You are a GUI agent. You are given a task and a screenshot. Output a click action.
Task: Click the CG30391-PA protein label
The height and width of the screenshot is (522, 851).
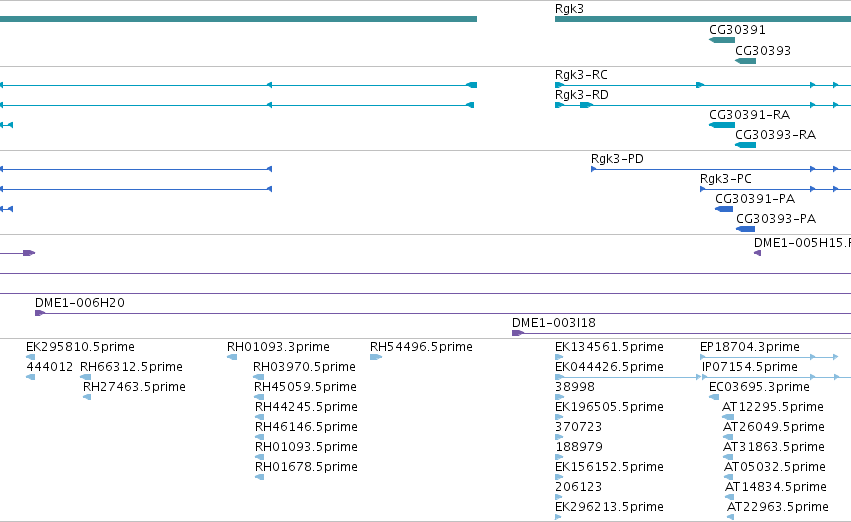pyautogui.click(x=755, y=199)
